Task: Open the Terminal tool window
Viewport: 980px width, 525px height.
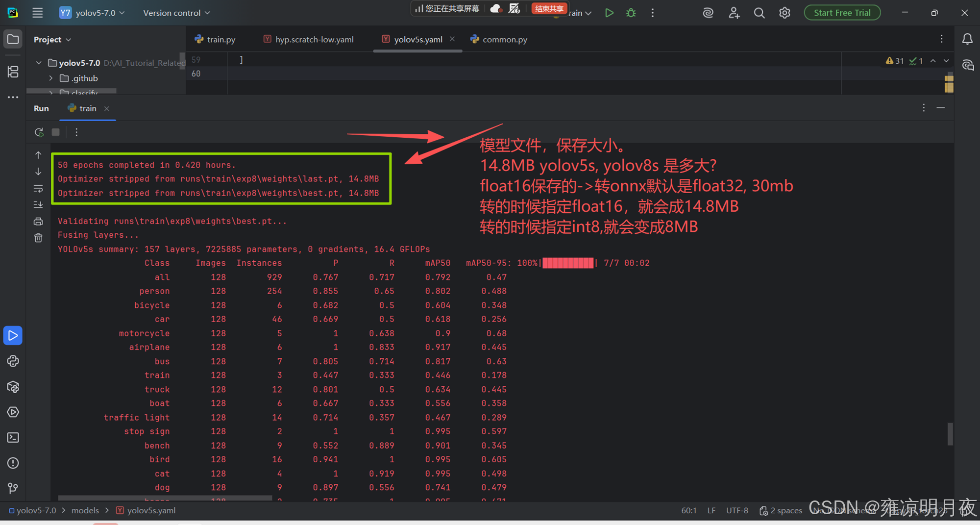Action: [13, 437]
